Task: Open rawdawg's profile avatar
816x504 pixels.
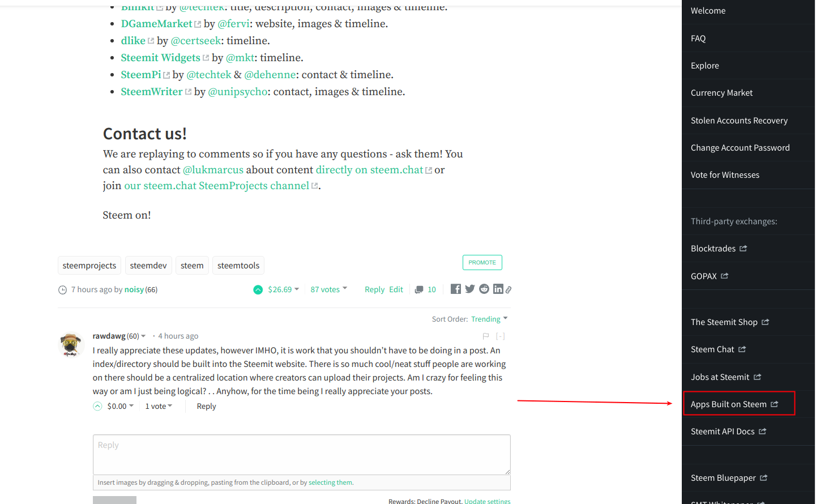Action: tap(71, 344)
